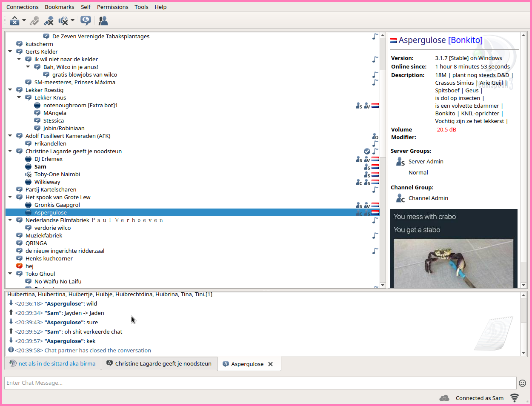Select user Wilkieway in channel tree
The width and height of the screenshot is (532, 406).
point(47,182)
